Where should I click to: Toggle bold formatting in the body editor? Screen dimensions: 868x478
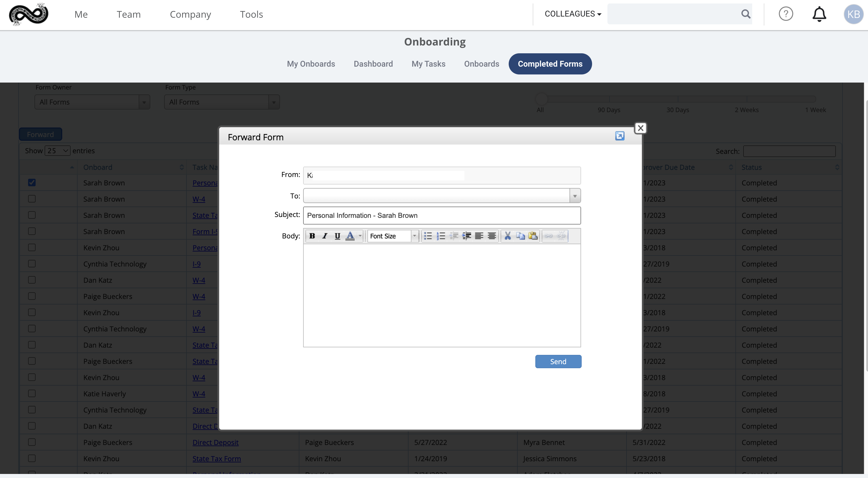312,236
